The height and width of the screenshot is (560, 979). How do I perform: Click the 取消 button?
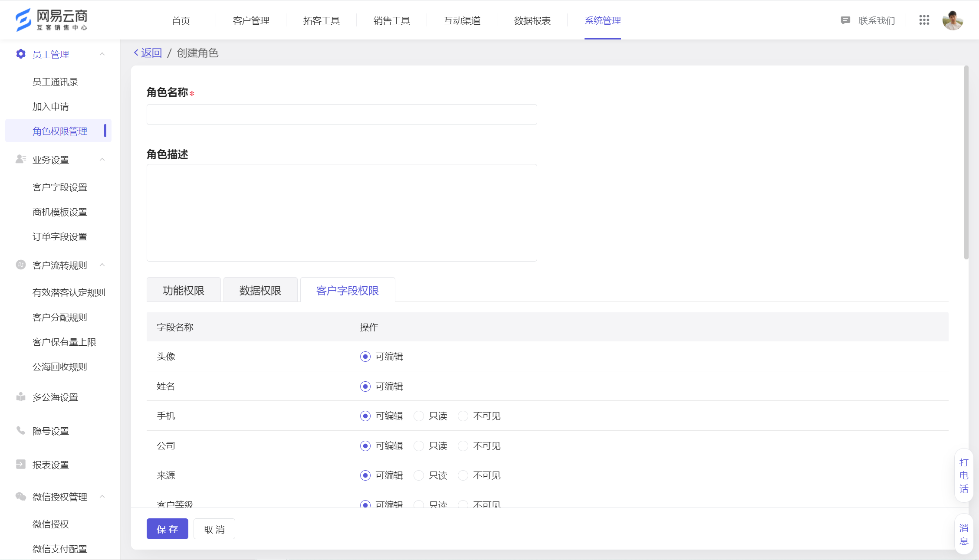(x=214, y=530)
